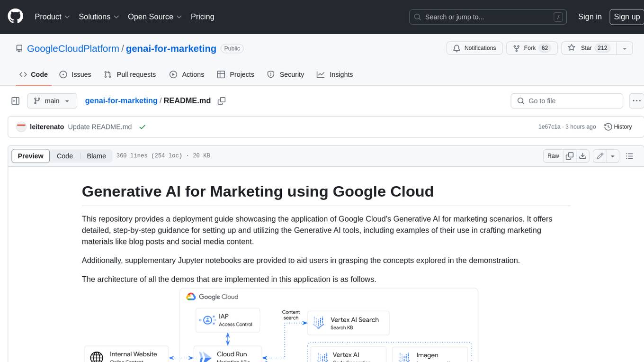The width and height of the screenshot is (644, 362).
Task: Expand the Product menu
Action: click(x=52, y=17)
